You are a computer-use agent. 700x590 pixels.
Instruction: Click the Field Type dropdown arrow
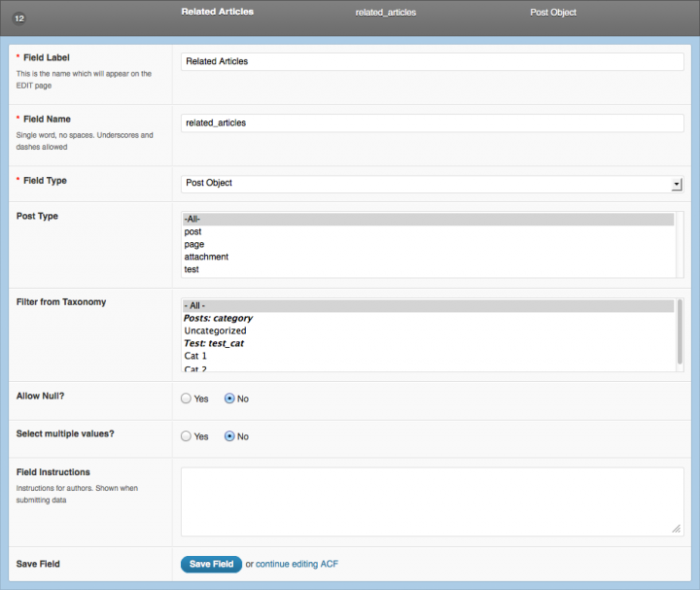pyautogui.click(x=677, y=184)
